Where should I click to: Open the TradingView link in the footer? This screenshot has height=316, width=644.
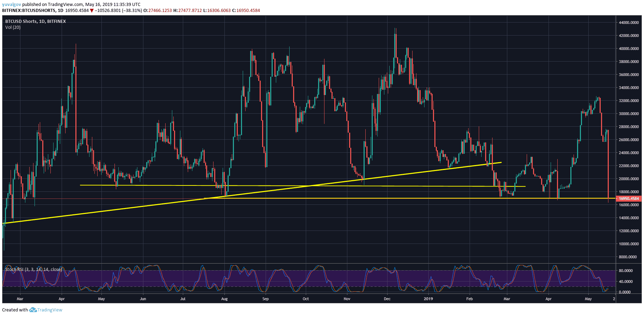[50, 310]
